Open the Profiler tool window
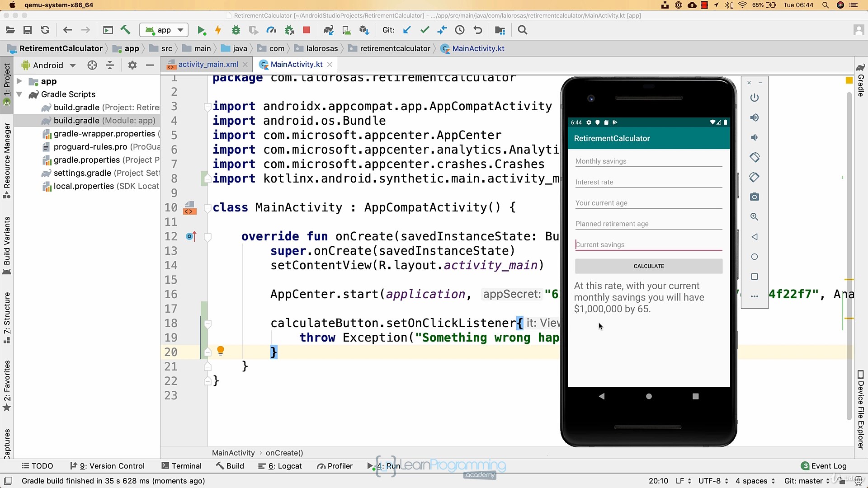Viewport: 868px width, 488px height. [335, 466]
